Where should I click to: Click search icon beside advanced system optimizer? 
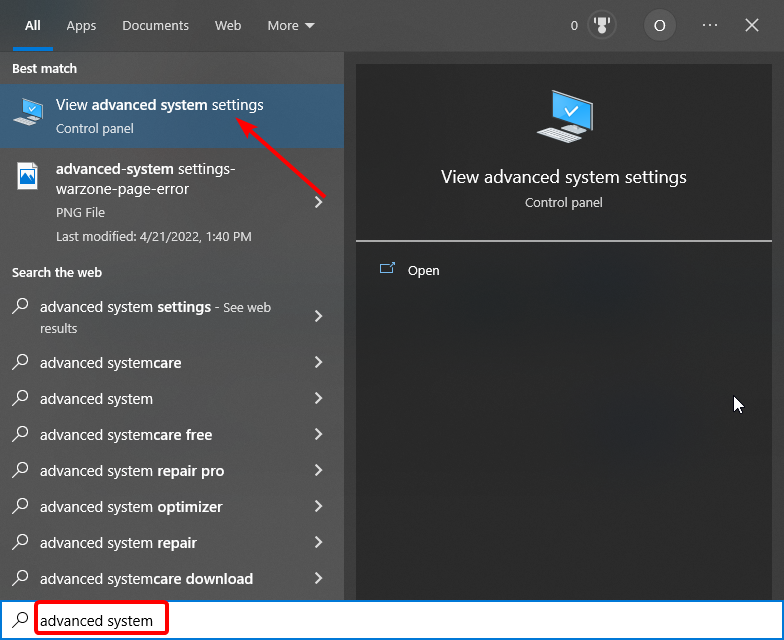pyautogui.click(x=20, y=506)
